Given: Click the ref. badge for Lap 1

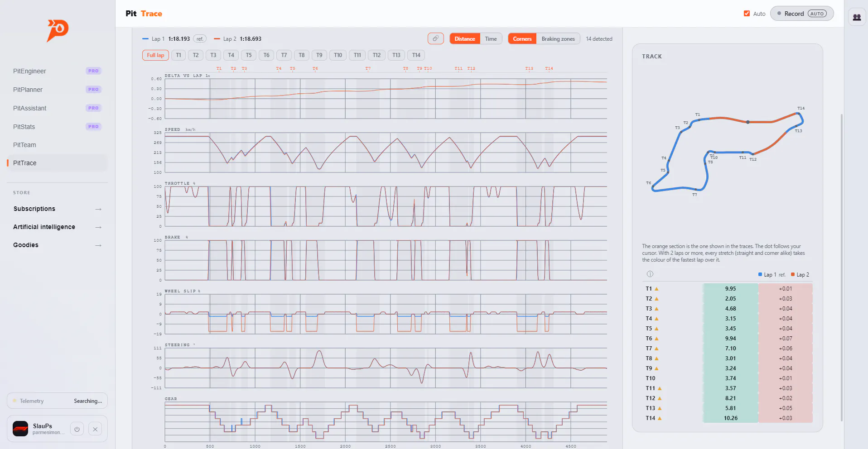Looking at the screenshot, I should [200, 38].
